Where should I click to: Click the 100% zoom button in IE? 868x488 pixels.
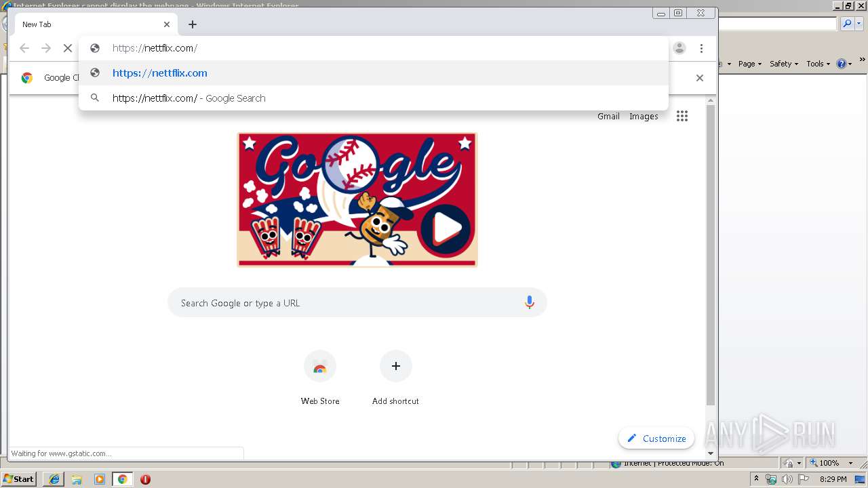click(x=825, y=464)
